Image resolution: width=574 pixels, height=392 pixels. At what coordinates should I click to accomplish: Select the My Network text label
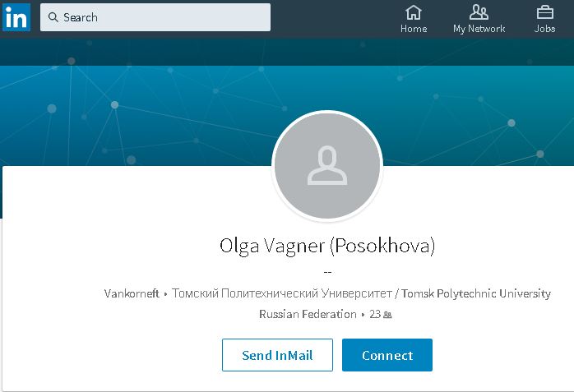[479, 29]
